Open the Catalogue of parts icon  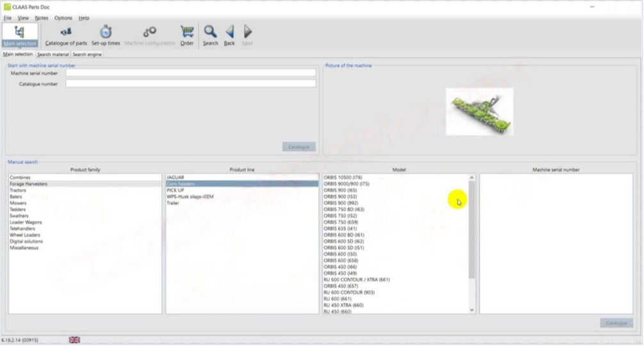66,35
